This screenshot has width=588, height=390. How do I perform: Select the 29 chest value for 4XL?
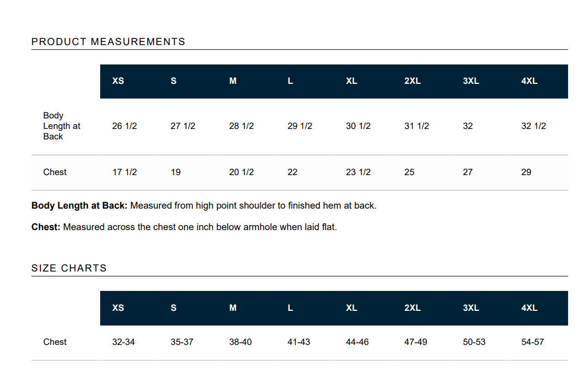point(526,172)
